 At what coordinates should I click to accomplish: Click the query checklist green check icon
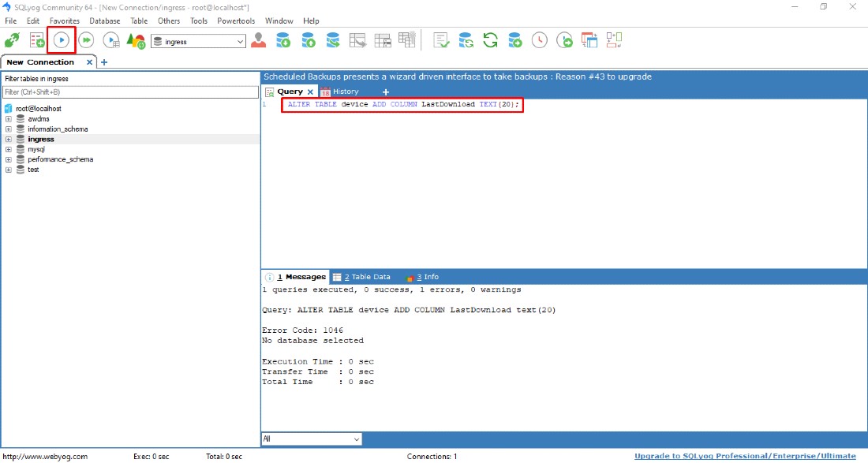441,40
